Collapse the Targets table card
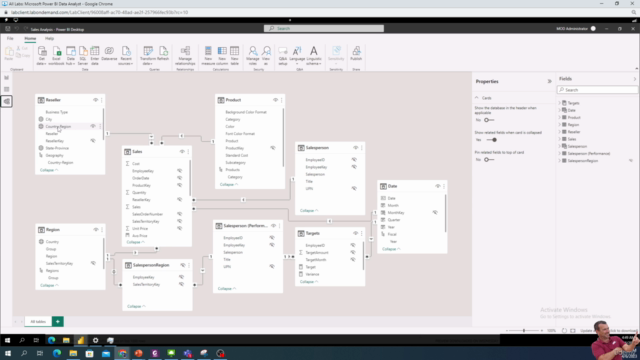 tap(309, 282)
